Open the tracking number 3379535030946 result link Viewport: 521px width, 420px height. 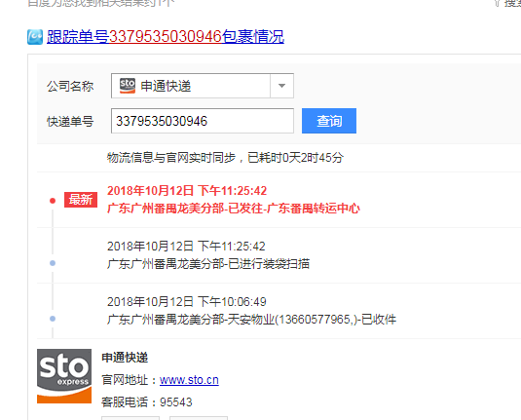click(166, 37)
